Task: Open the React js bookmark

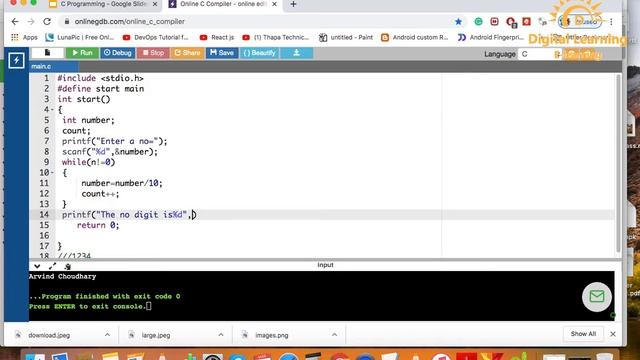Action: pyautogui.click(x=217, y=37)
